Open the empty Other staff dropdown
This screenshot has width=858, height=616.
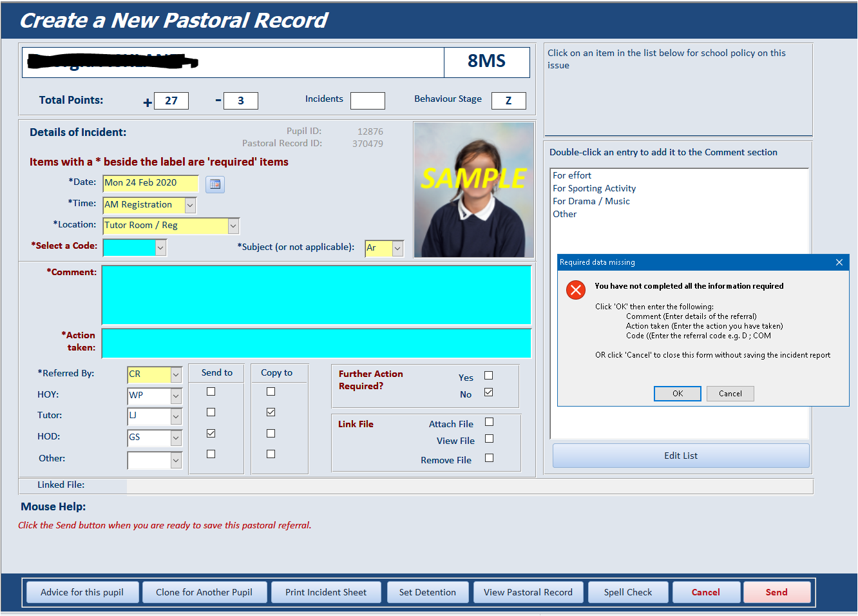pyautogui.click(x=176, y=460)
